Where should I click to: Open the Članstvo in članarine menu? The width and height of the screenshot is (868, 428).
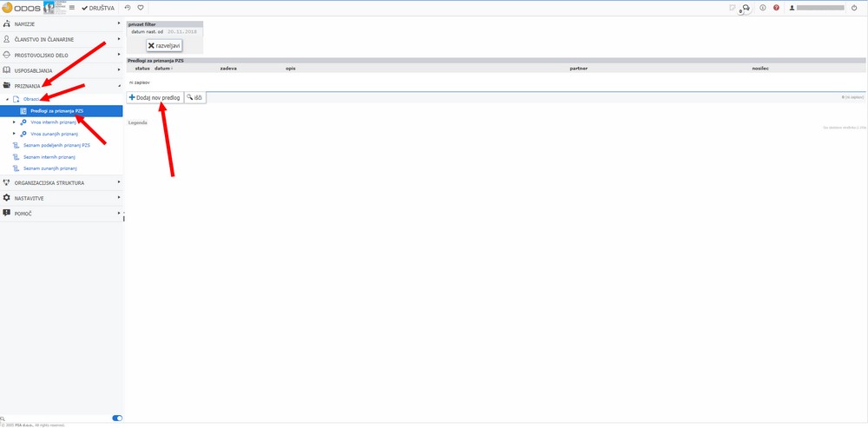tap(43, 39)
